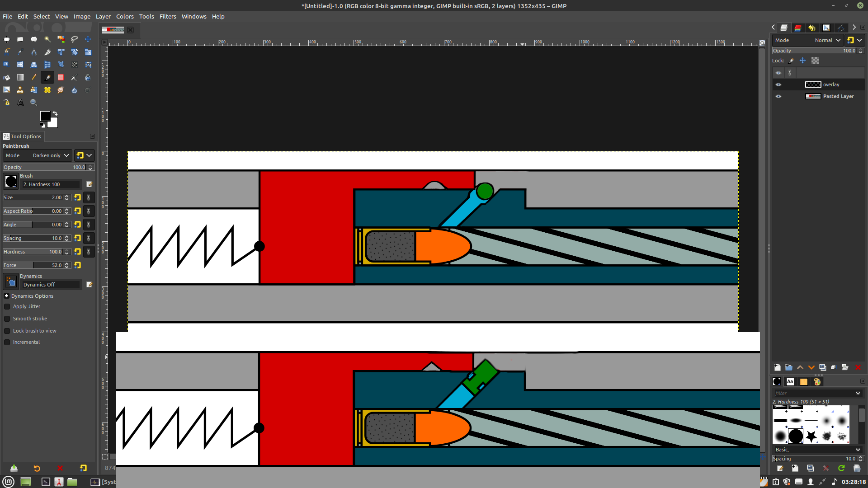
Task: Expand Dynamics Options section
Action: click(7, 296)
